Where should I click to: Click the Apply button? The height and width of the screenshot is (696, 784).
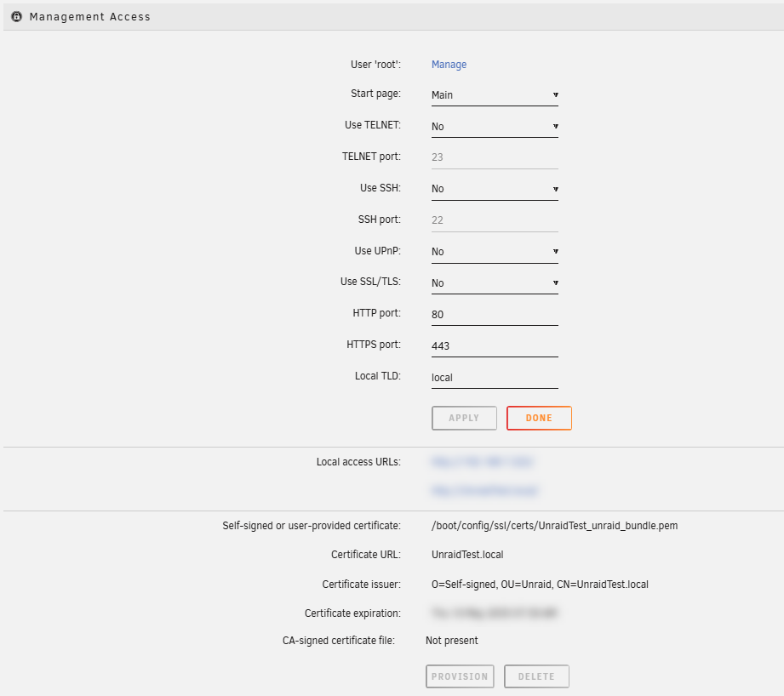(464, 418)
